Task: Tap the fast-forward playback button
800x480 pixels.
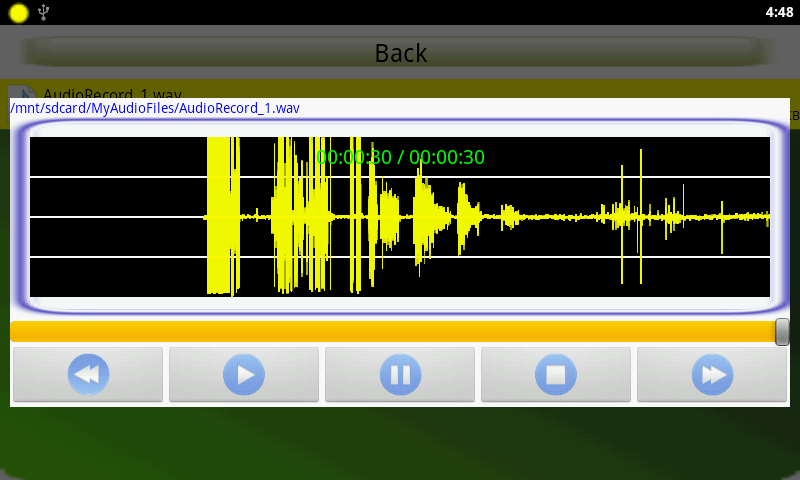Action: [x=712, y=374]
